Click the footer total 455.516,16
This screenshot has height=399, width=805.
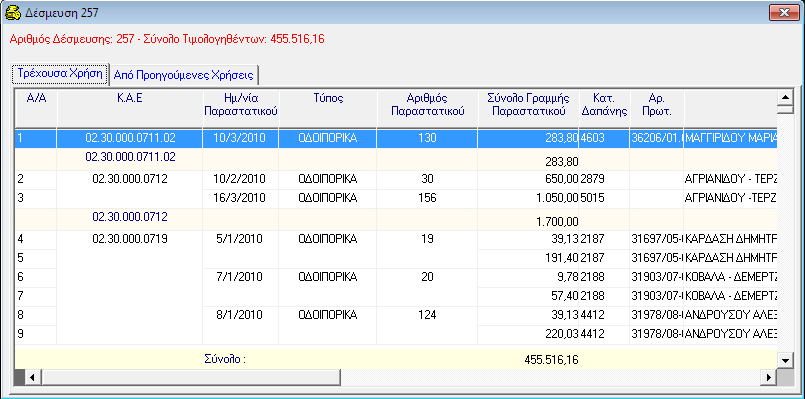click(x=552, y=360)
